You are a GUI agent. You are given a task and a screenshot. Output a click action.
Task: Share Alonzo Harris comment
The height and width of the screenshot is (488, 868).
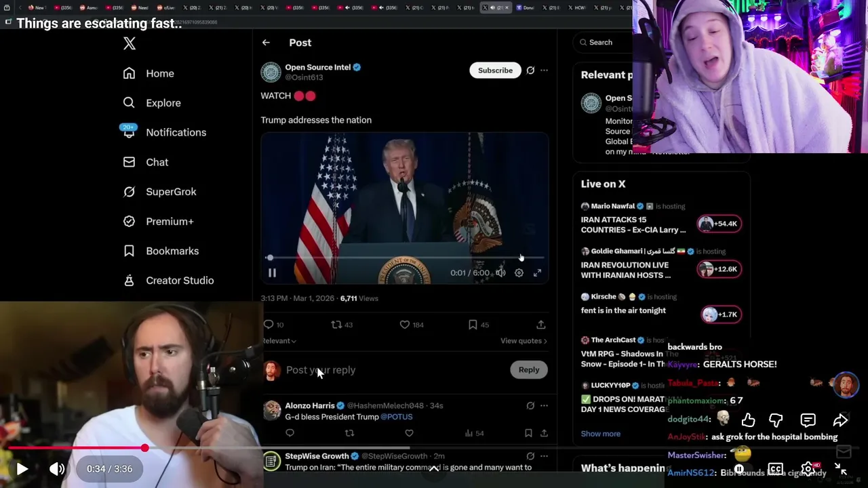[x=544, y=433]
